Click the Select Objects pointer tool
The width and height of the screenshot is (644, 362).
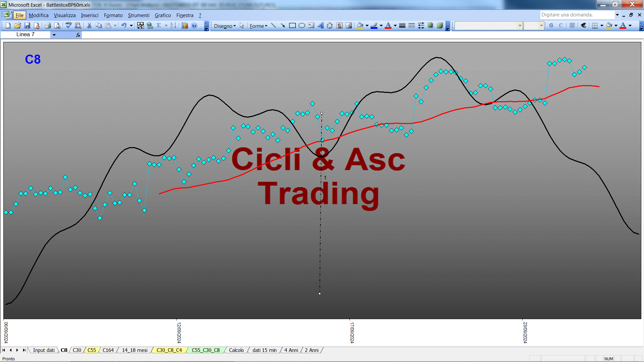coord(242,25)
